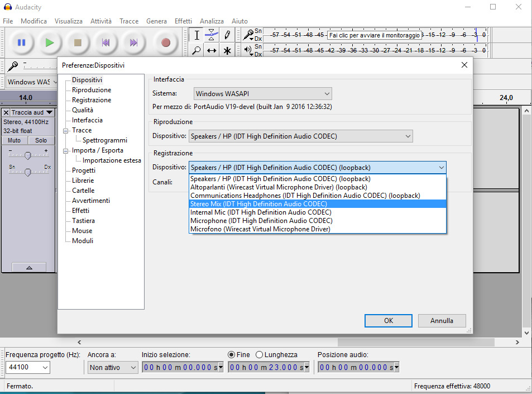
Task: Click the Stop transport button
Action: [x=78, y=42]
